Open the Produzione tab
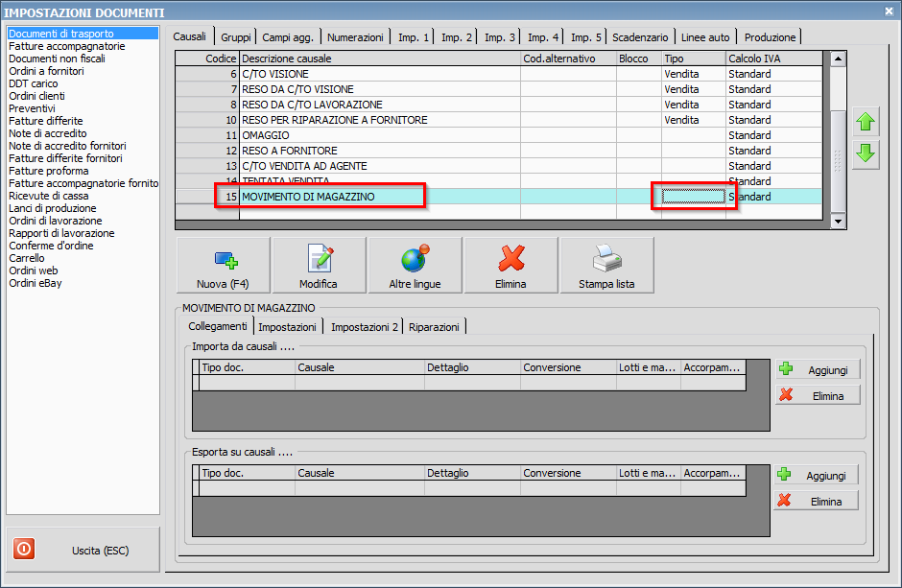902x588 pixels. (x=770, y=37)
